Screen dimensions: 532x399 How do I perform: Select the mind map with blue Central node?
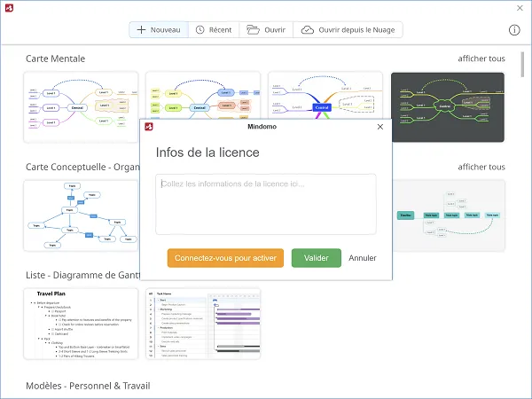325,96
